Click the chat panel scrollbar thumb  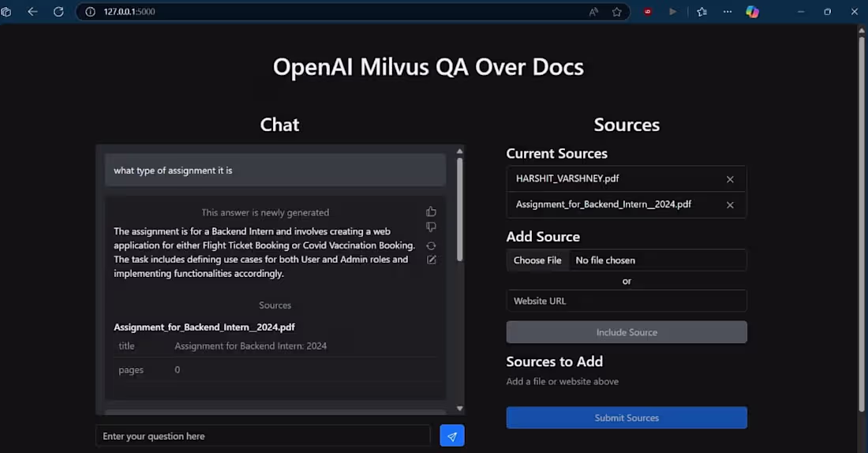pyautogui.click(x=459, y=209)
